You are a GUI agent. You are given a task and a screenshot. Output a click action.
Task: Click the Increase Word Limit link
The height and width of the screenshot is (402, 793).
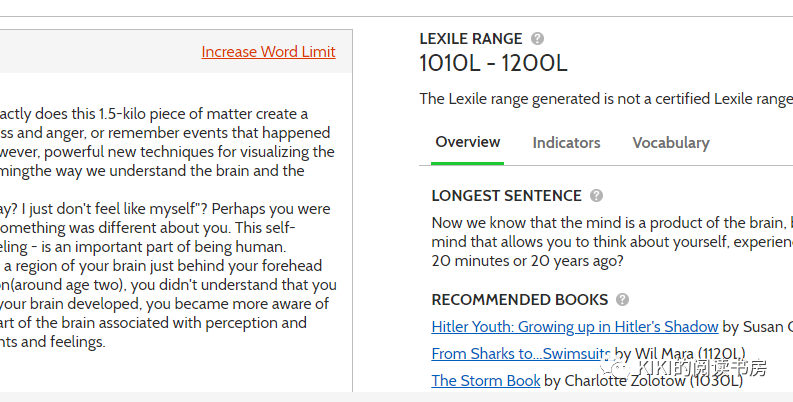coord(268,52)
